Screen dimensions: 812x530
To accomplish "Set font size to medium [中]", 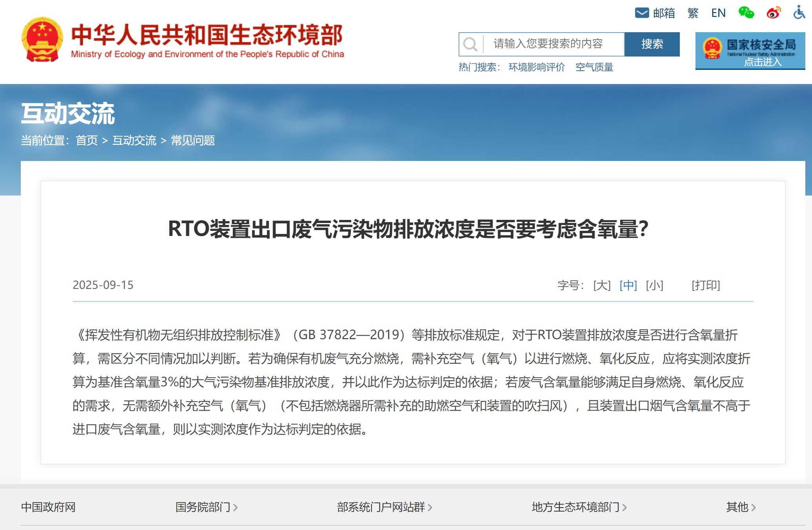I will (628, 285).
